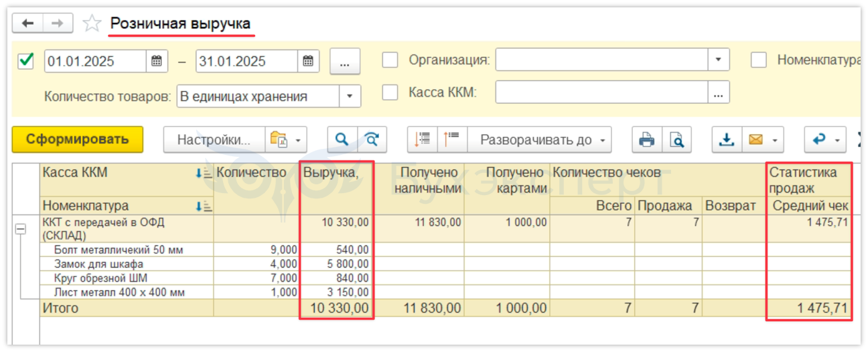The width and height of the screenshot is (868, 352).
Task: Click the forward navigation arrow
Action: pyautogui.click(x=58, y=23)
